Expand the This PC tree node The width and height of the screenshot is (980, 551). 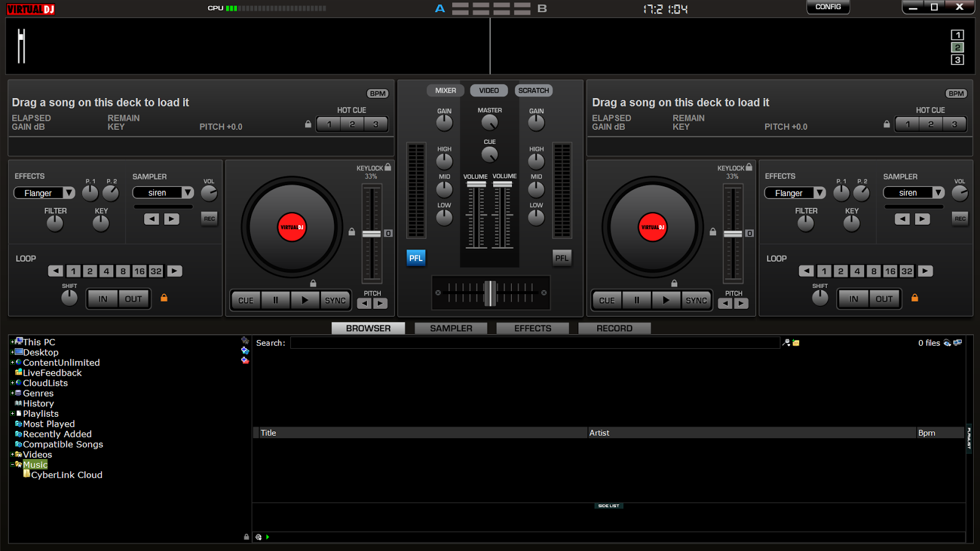click(12, 342)
